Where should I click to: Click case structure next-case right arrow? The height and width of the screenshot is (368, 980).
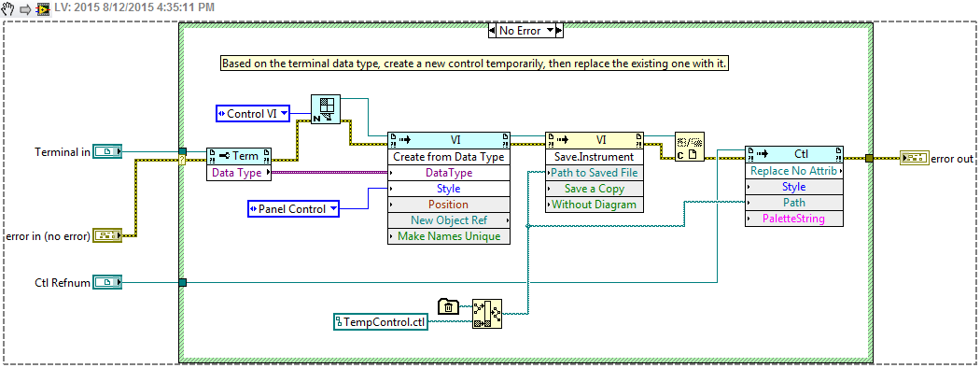(x=559, y=31)
